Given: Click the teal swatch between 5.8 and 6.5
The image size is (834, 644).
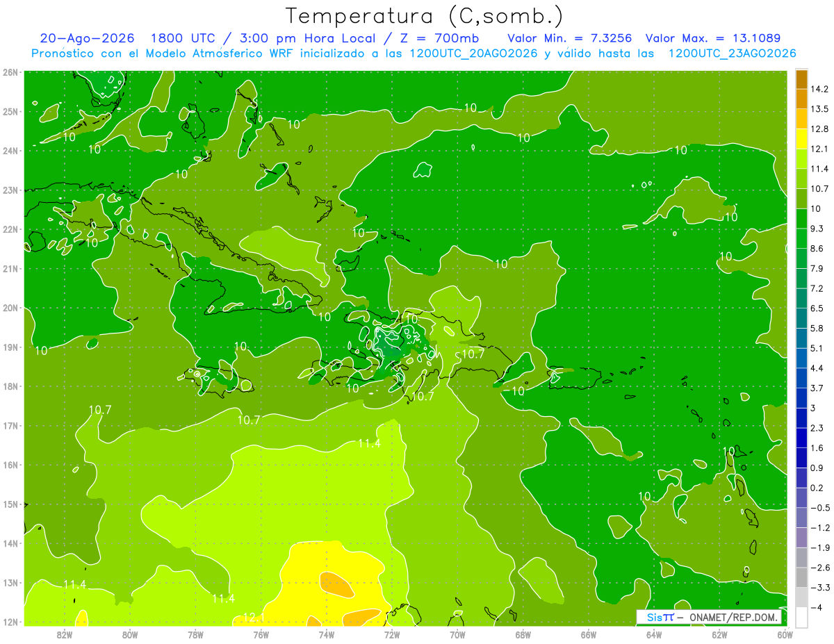Looking at the screenshot, I should (x=801, y=318).
